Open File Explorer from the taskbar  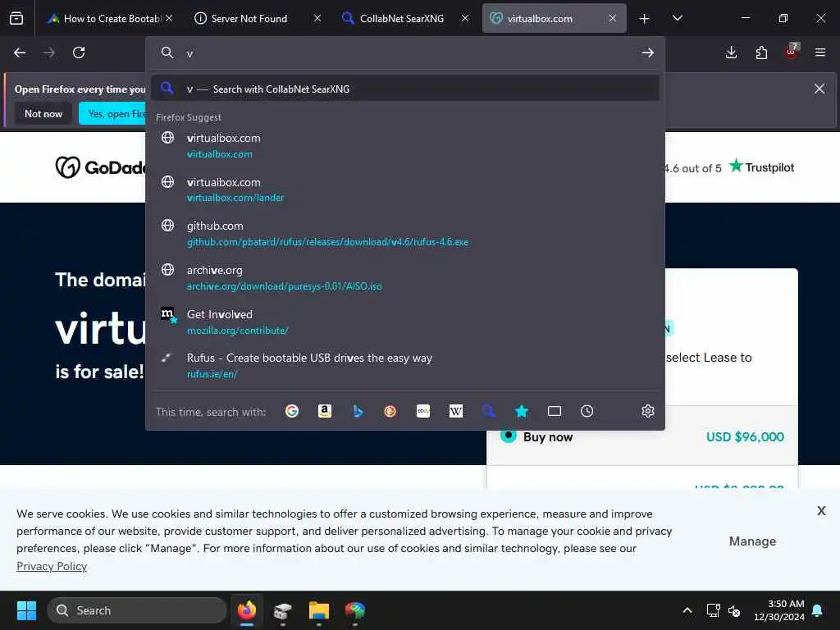[x=319, y=610]
